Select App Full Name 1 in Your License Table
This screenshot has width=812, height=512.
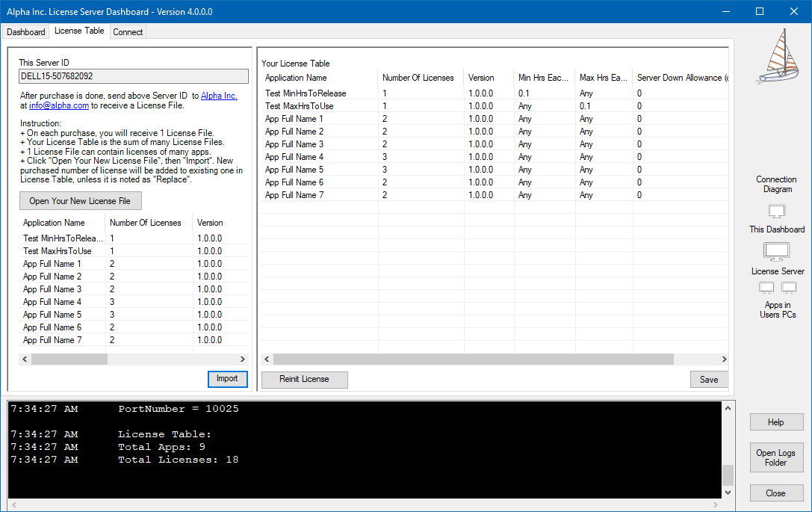495,119
